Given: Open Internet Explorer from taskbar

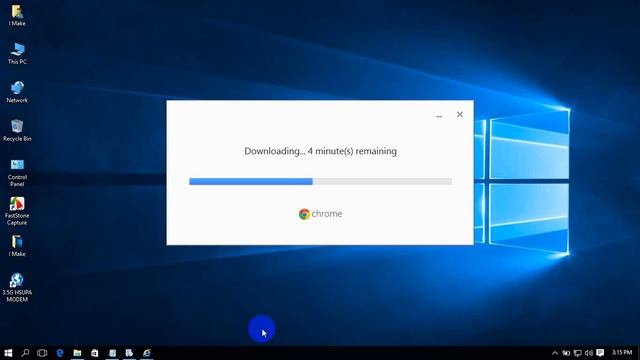Looking at the screenshot, I should (147, 353).
